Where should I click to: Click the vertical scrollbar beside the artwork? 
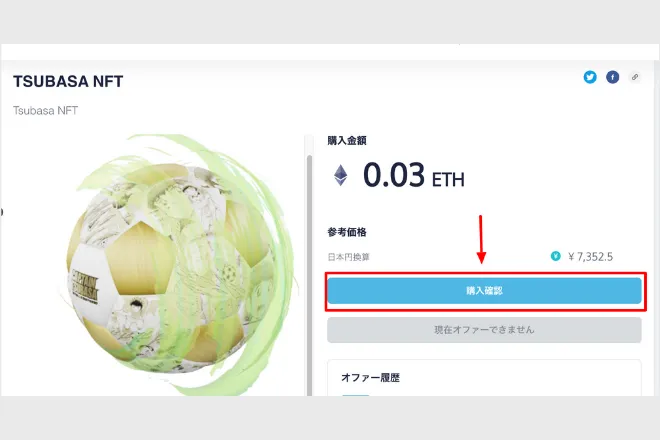pos(309,275)
